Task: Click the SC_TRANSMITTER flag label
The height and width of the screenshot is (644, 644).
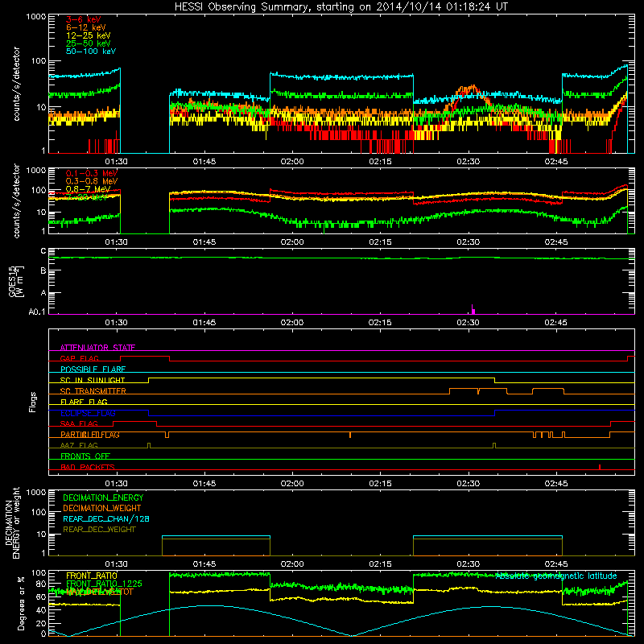Action: pos(93,391)
